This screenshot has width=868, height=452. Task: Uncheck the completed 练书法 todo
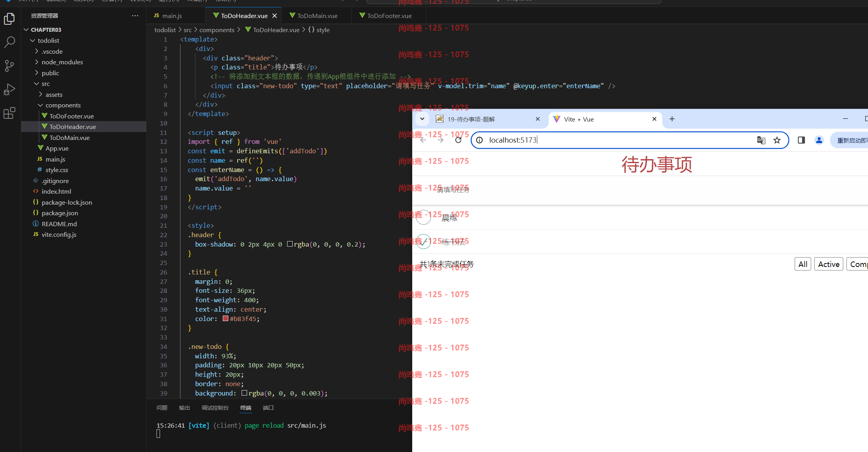(423, 241)
